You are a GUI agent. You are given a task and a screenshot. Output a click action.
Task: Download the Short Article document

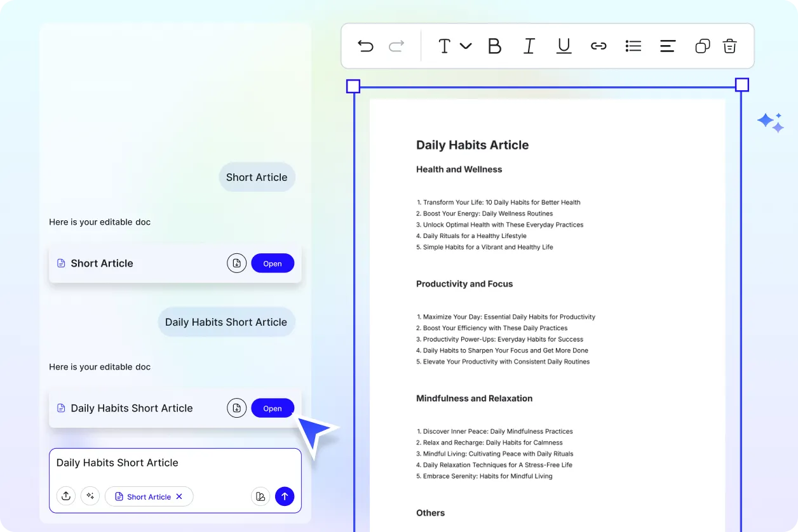point(236,263)
